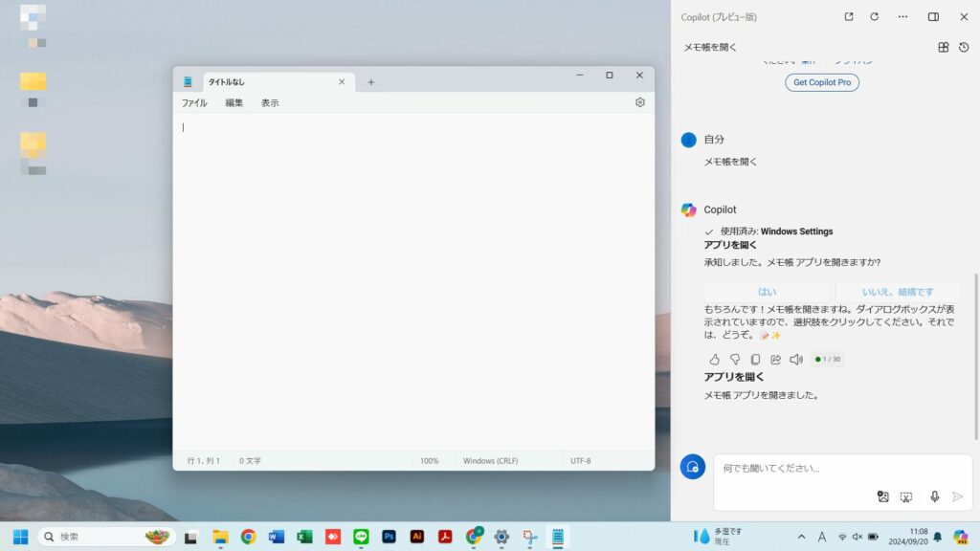Expand hidden system tray icons
Viewport: 980px width, 551px height.
tap(800, 537)
